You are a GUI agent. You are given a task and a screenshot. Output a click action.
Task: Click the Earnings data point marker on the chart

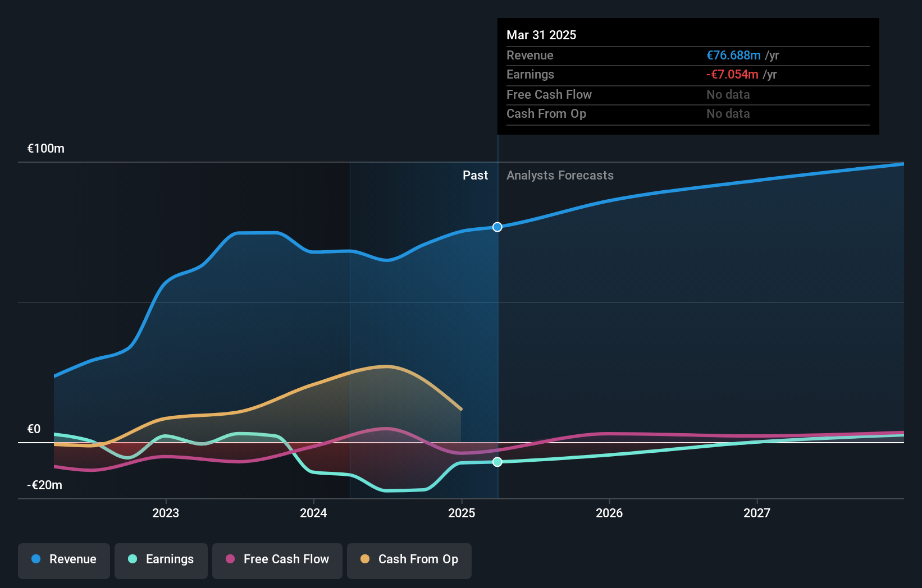496,462
